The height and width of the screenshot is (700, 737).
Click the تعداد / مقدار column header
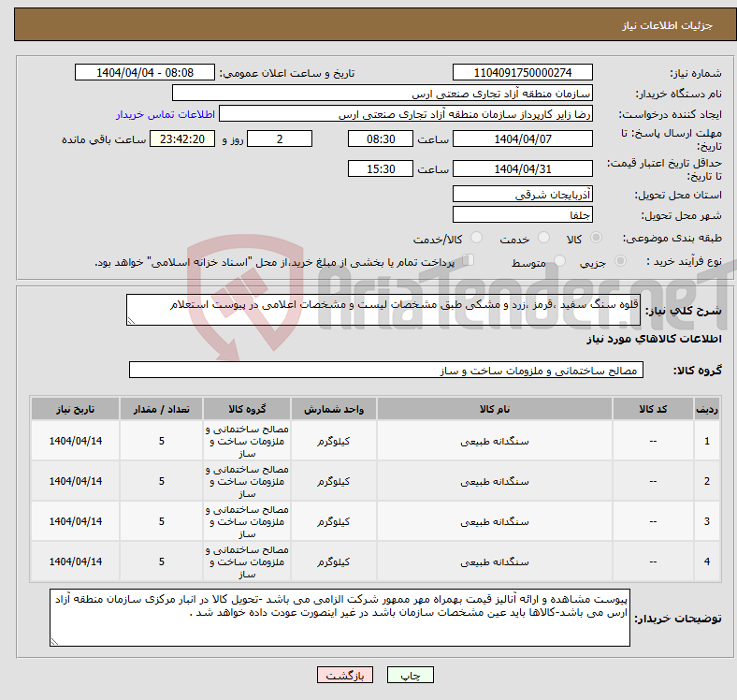pos(161,409)
